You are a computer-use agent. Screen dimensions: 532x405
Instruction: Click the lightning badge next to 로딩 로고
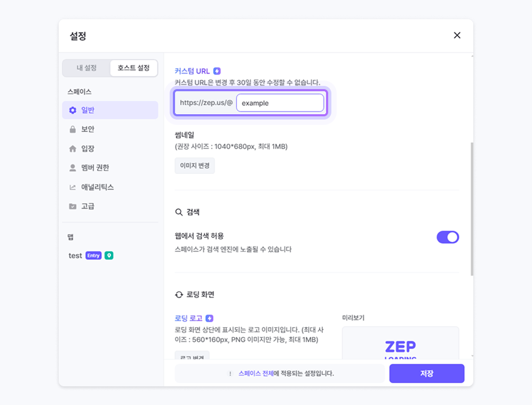(x=210, y=318)
